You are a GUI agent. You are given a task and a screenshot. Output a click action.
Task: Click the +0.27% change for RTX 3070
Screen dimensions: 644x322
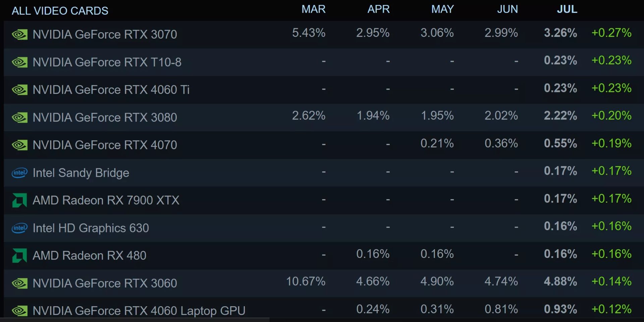coord(611,33)
